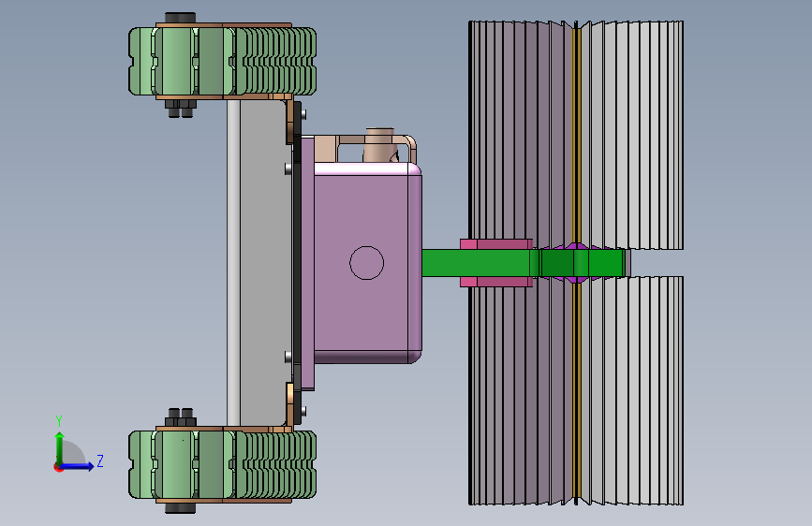
Task: Select the gray vertical plate between the wheels
Action: [258, 263]
